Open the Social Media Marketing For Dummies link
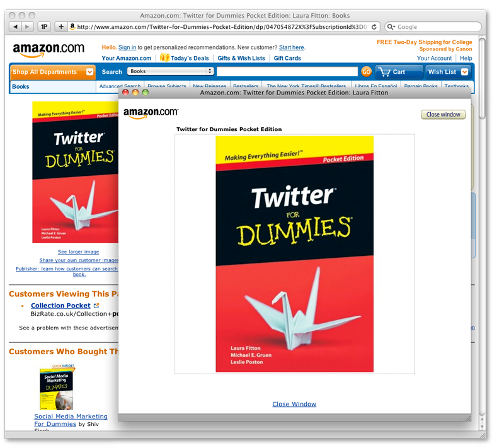The width and height of the screenshot is (492, 448). click(x=71, y=420)
